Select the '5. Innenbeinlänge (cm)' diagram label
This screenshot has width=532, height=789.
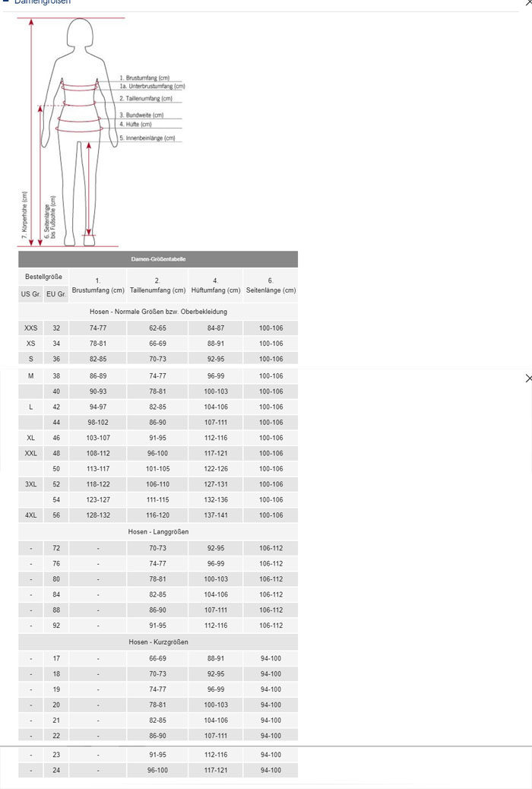[x=147, y=138]
